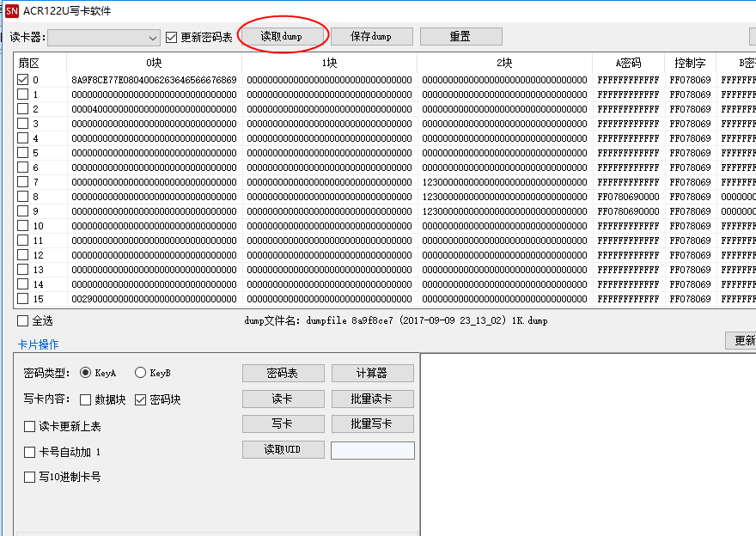The width and height of the screenshot is (756, 536).
Task: Select sector 9 A密码 cell FF0780690000
Action: pyautogui.click(x=628, y=211)
